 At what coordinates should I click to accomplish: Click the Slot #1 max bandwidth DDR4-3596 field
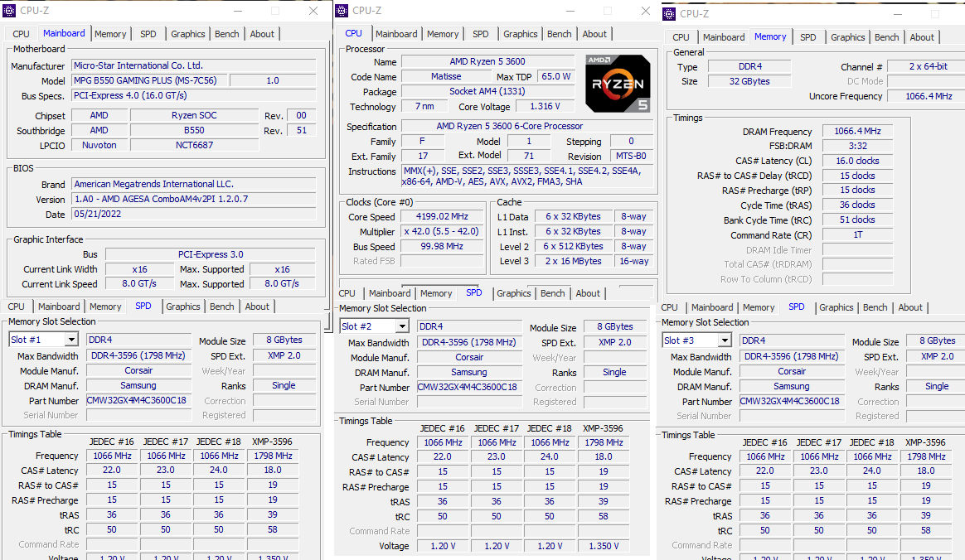pyautogui.click(x=138, y=355)
